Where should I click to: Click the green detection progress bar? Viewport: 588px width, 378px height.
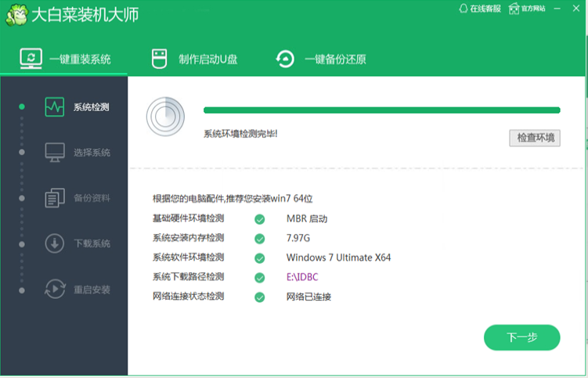tap(381, 110)
